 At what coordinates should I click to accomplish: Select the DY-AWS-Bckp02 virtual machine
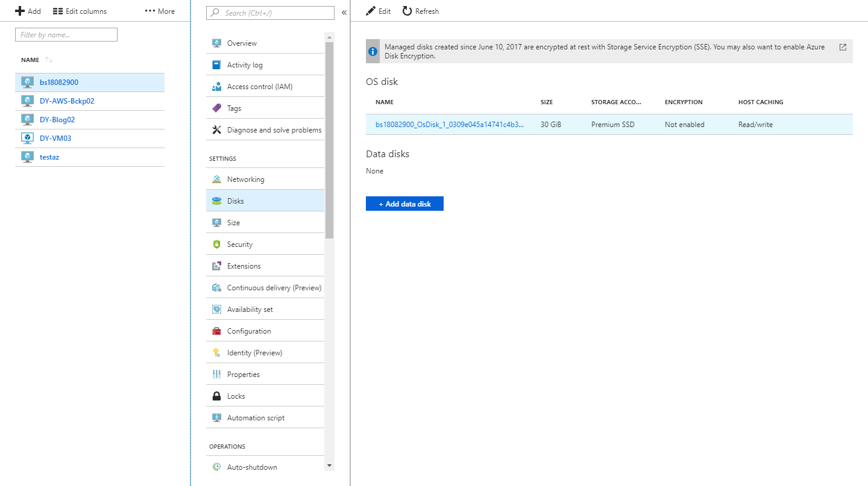(67, 101)
